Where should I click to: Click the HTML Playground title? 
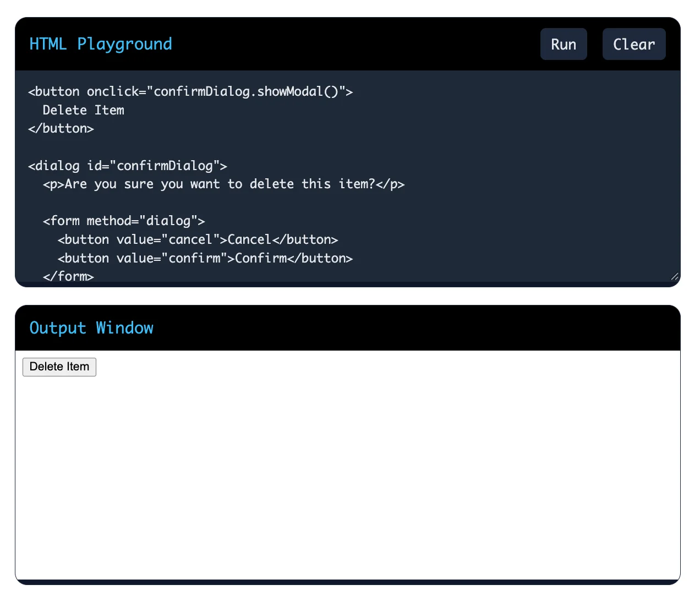coord(101,44)
